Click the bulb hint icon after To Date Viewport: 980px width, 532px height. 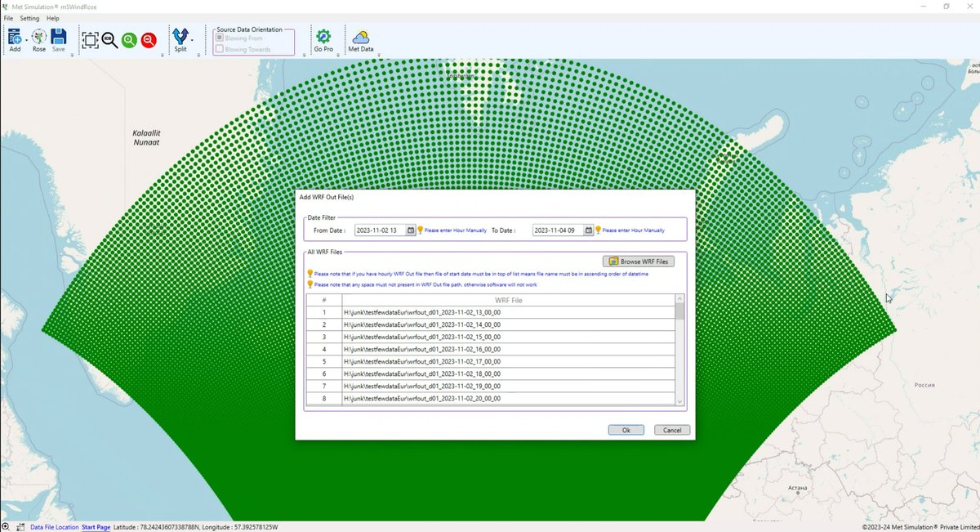click(599, 230)
